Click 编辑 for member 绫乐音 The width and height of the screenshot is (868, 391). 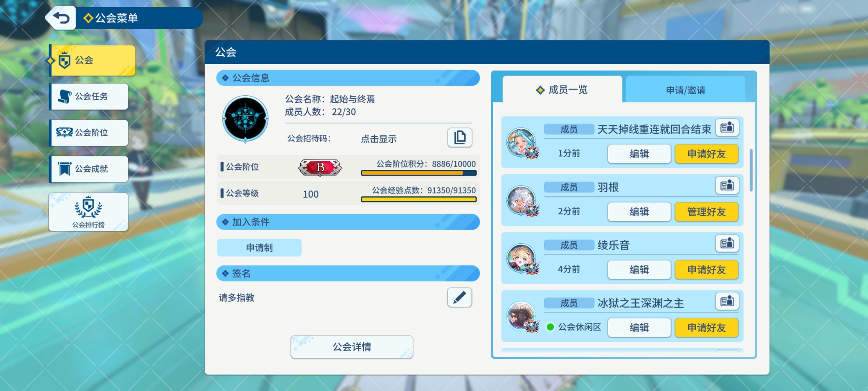click(x=639, y=270)
